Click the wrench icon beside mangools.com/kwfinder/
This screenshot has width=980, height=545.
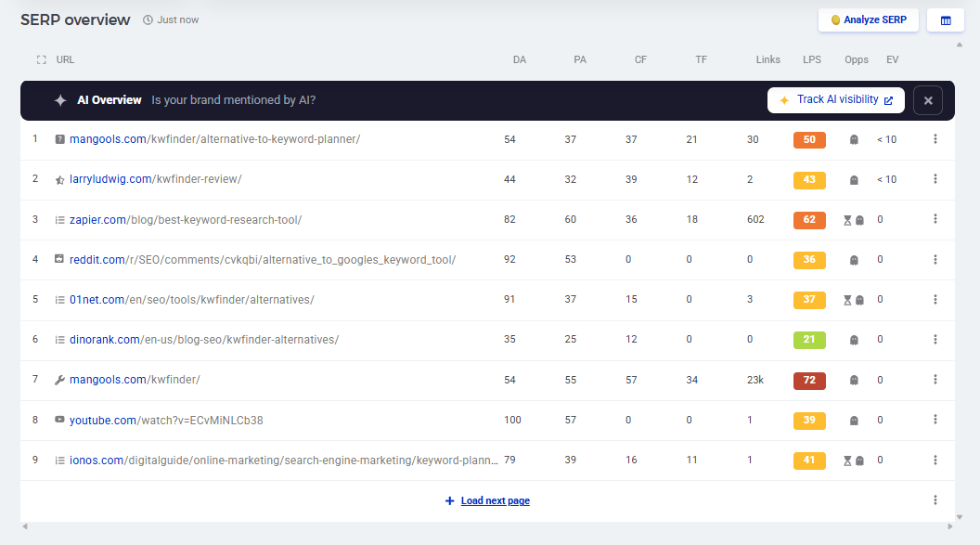pos(59,380)
